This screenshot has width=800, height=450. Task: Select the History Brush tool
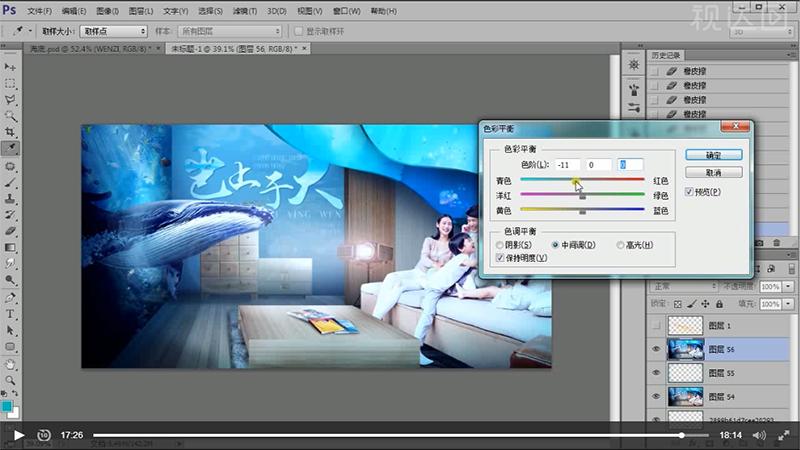click(10, 215)
